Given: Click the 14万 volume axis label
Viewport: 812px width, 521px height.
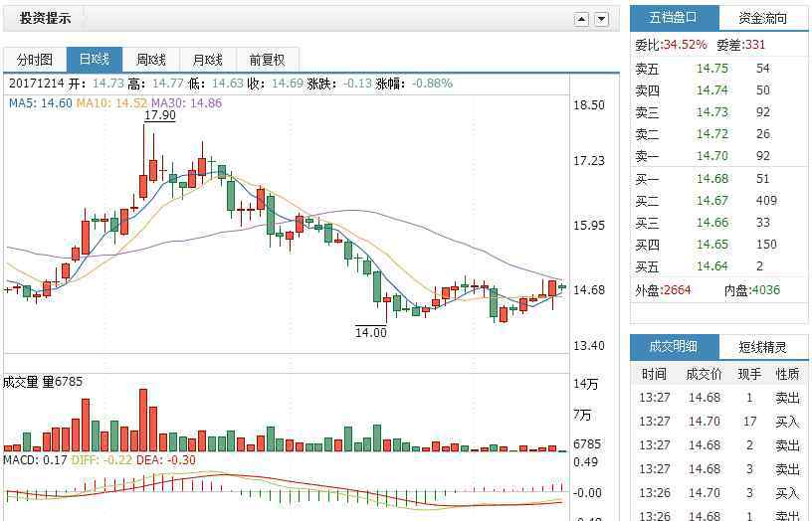Looking at the screenshot, I should click(x=586, y=384).
